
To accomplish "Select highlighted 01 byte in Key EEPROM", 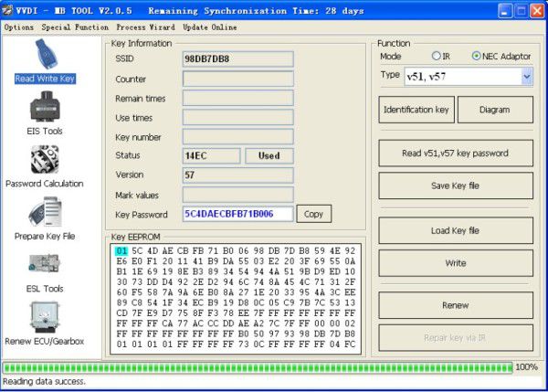I will [x=121, y=251].
